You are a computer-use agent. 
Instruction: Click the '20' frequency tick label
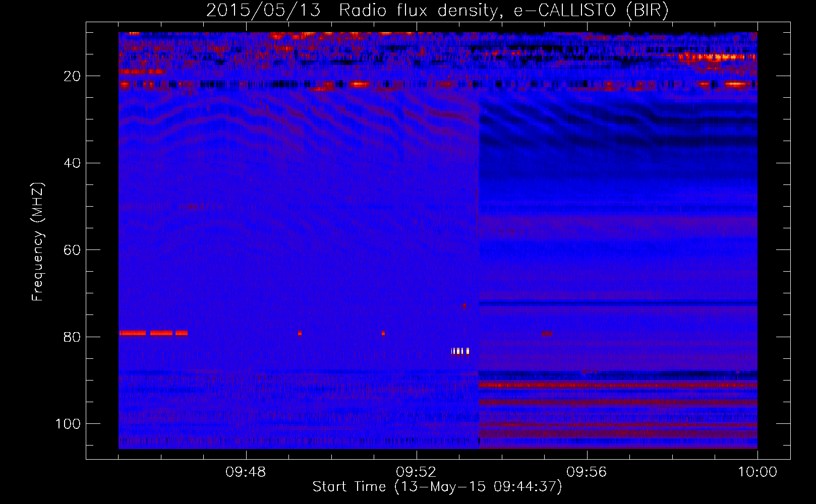pyautogui.click(x=73, y=76)
